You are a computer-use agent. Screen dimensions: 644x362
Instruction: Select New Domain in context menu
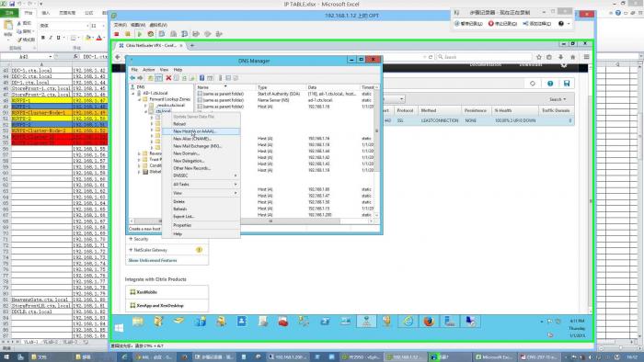201,153
